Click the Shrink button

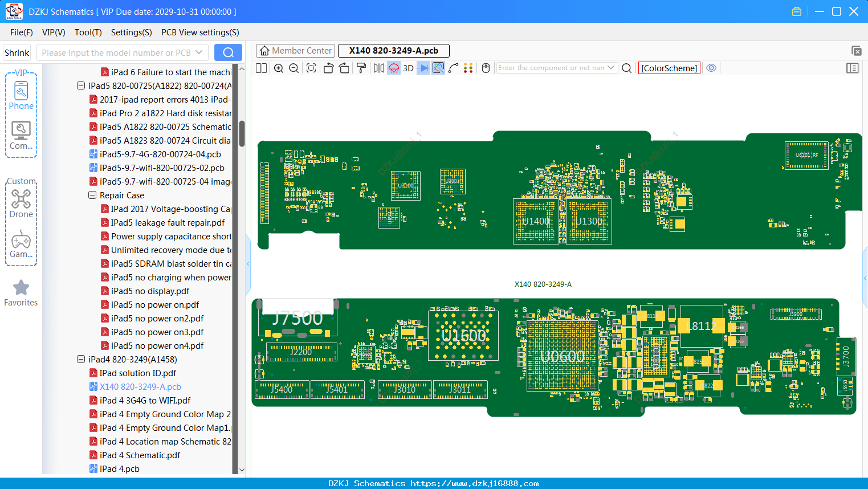click(x=17, y=52)
